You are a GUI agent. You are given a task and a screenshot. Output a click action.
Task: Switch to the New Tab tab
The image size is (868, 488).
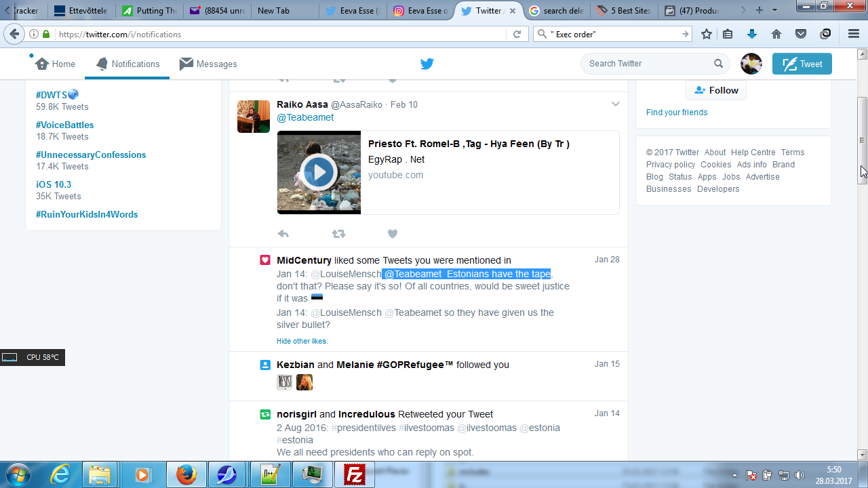[x=285, y=10]
